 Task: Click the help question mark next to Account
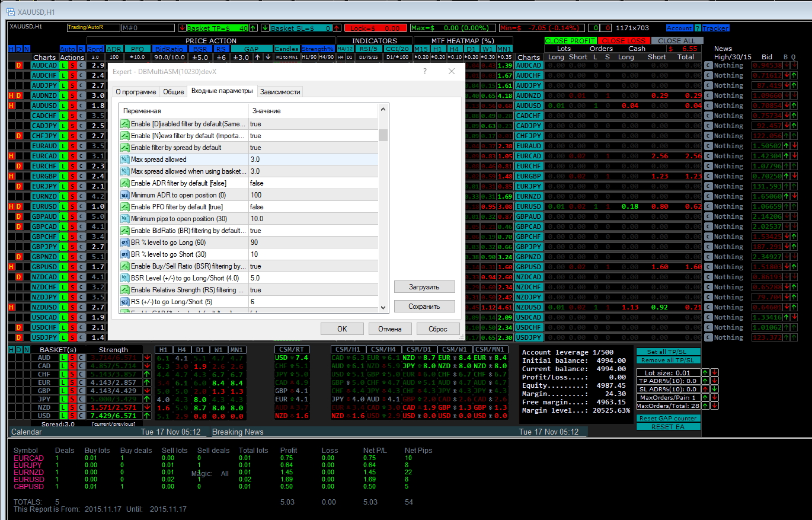tap(698, 28)
